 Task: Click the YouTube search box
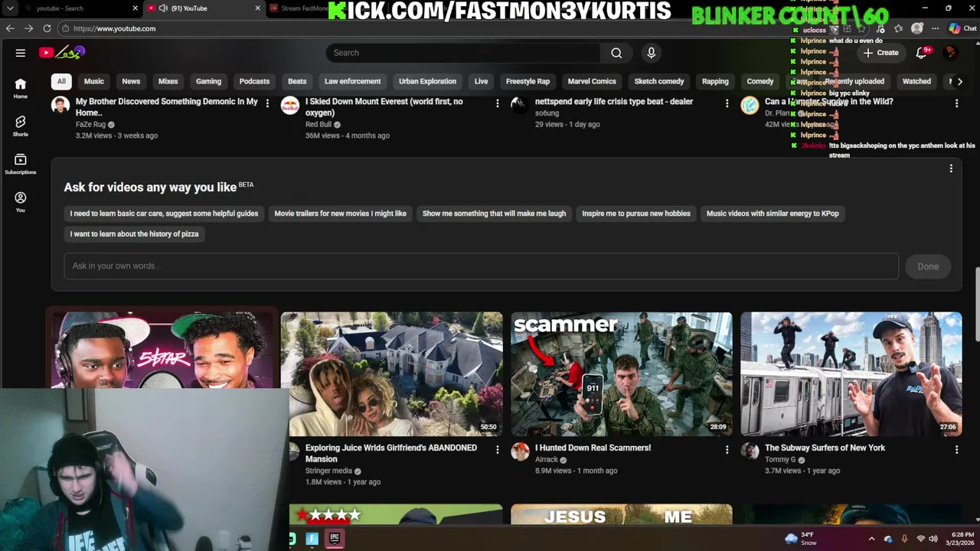pyautogui.click(x=463, y=53)
